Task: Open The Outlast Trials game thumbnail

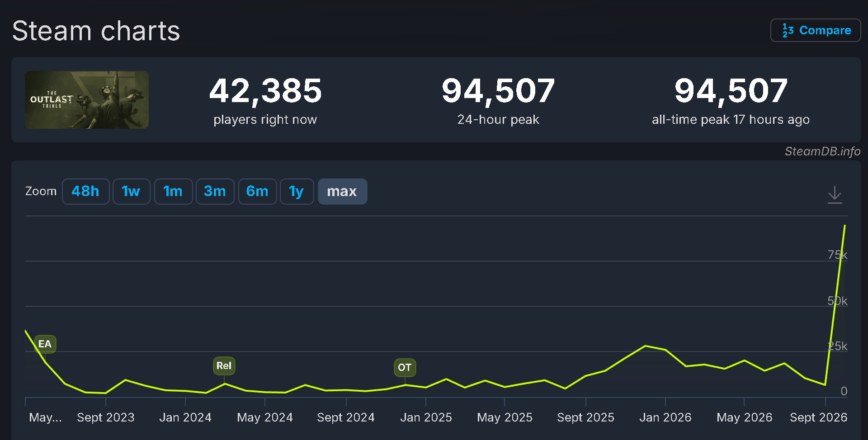Action: coord(87,100)
